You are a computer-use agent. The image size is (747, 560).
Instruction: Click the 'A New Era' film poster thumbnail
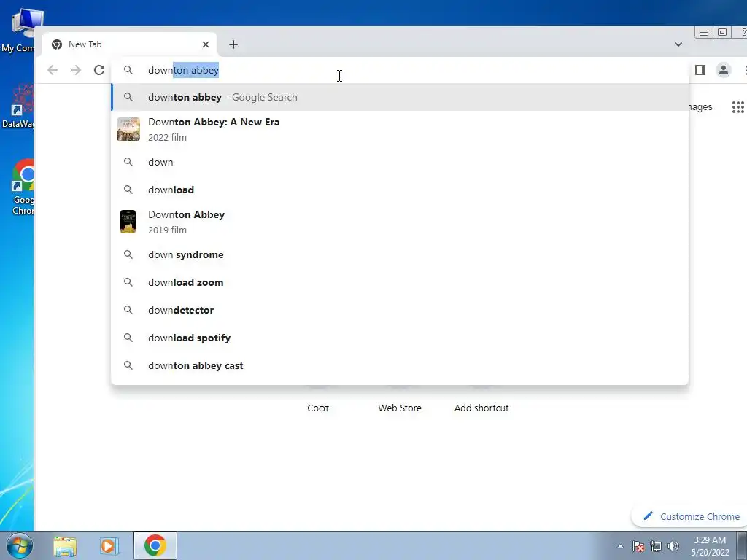(128, 129)
